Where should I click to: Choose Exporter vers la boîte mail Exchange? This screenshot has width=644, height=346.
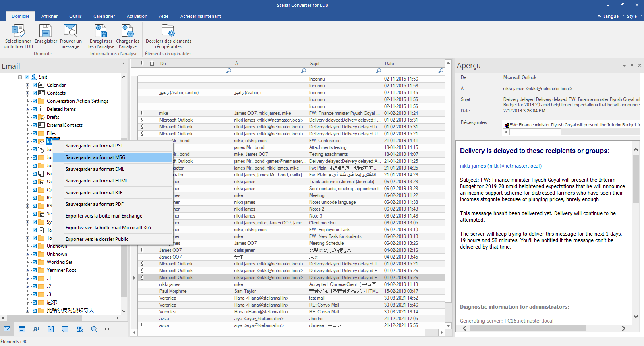(x=112, y=216)
